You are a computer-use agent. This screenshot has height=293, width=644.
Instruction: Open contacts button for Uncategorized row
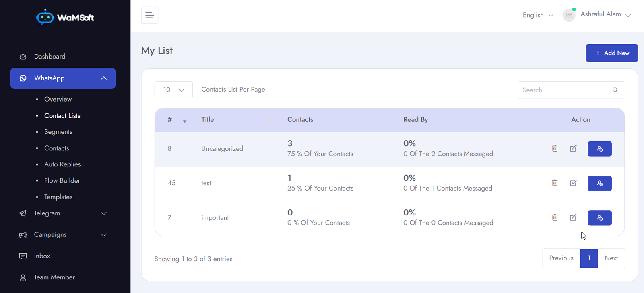(600, 149)
